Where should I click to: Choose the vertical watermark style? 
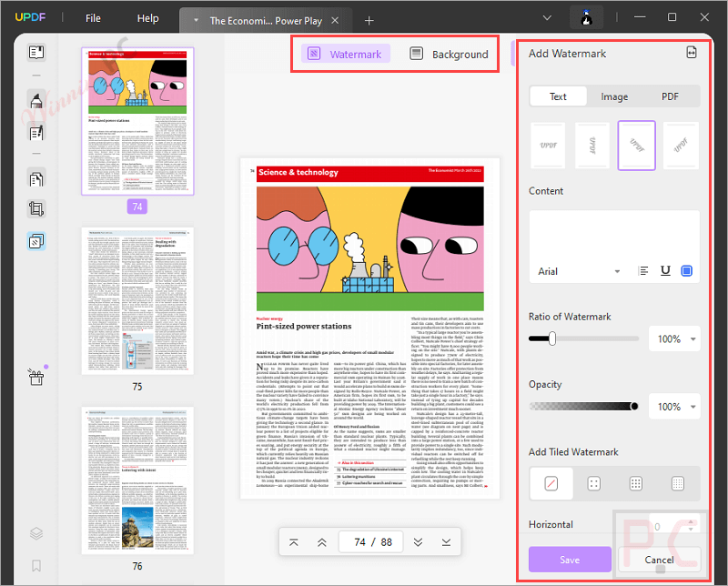[592, 146]
